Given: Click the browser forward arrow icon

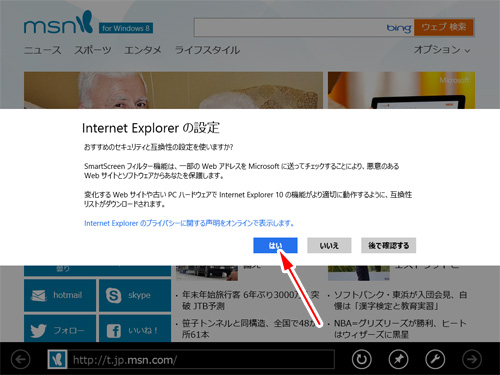Looking at the screenshot, I should coord(472,359).
